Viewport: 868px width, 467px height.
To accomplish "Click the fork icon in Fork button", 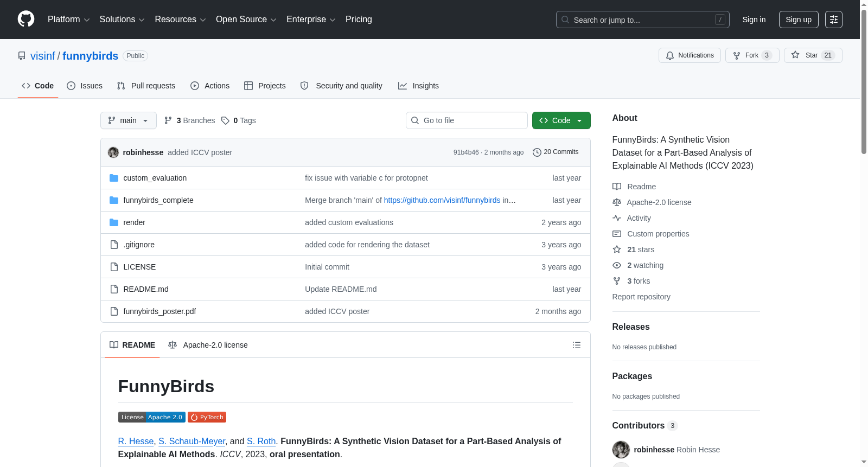I will tap(737, 55).
